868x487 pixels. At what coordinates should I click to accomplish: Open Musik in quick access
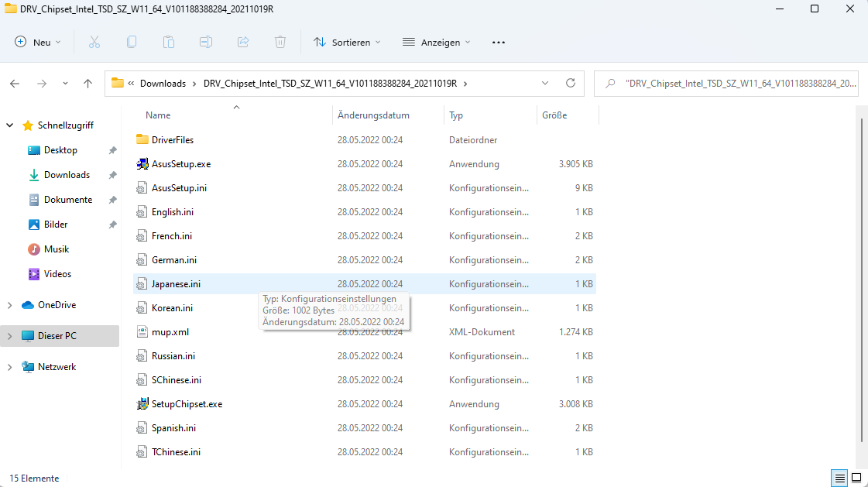(57, 249)
